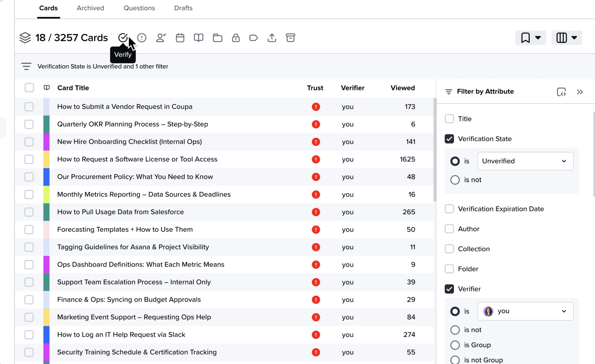Open the Unverified state dropdown
The height and width of the screenshot is (364, 595).
[x=525, y=161]
